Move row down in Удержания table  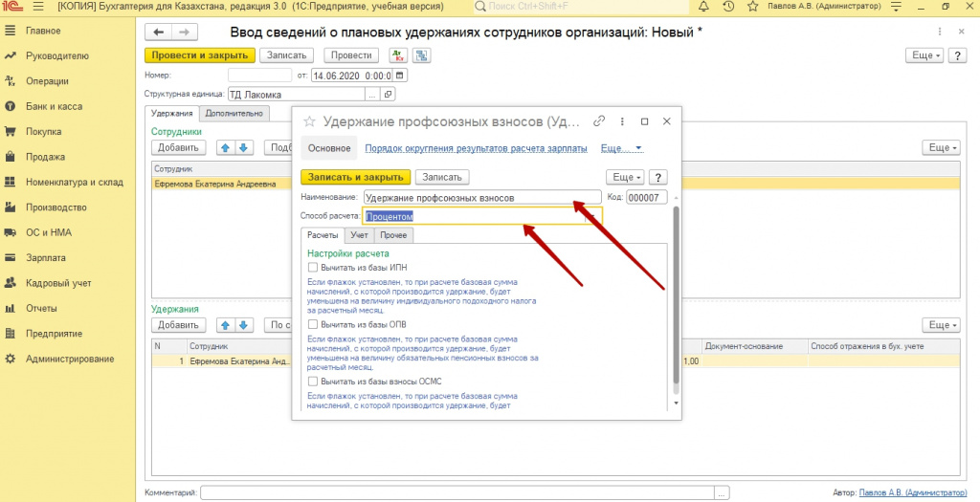click(x=243, y=325)
